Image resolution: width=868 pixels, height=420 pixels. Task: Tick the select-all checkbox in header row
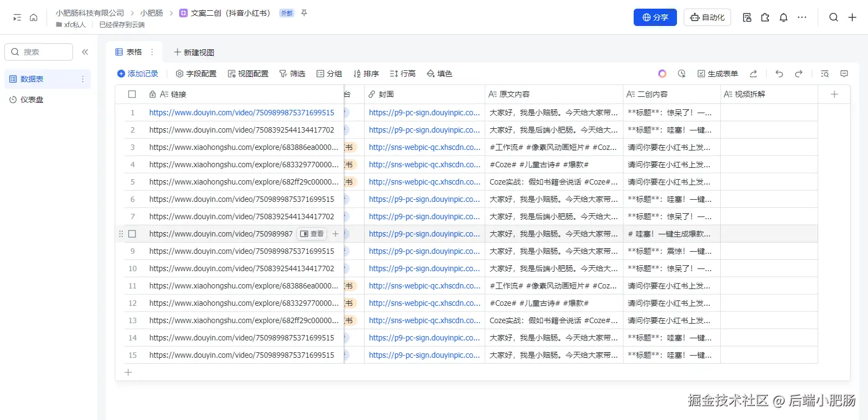tap(132, 94)
